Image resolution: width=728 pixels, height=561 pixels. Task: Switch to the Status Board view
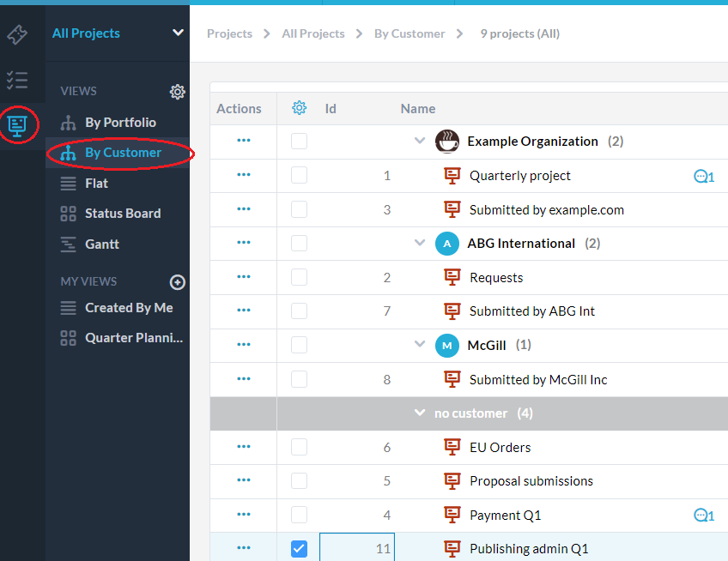122,214
